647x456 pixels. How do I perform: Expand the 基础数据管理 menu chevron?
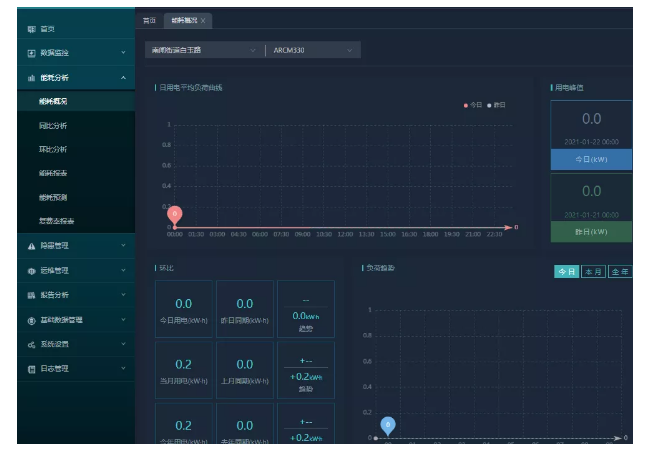123,319
